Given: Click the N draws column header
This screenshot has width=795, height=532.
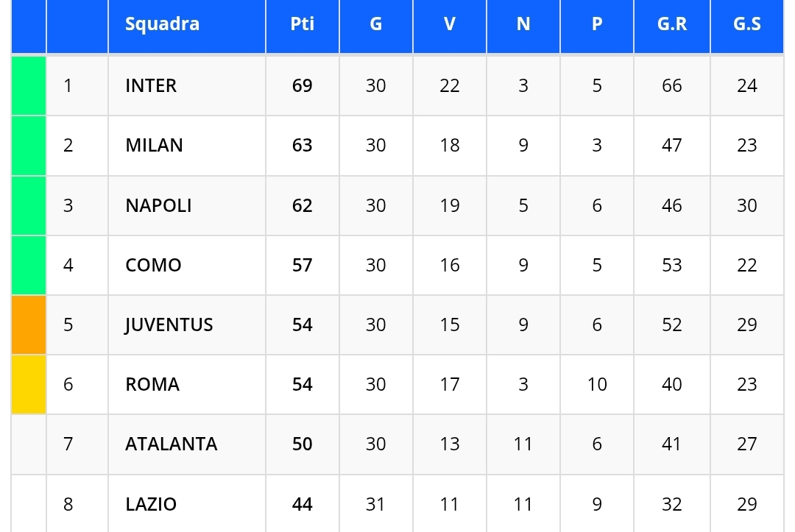Looking at the screenshot, I should (x=523, y=24).
